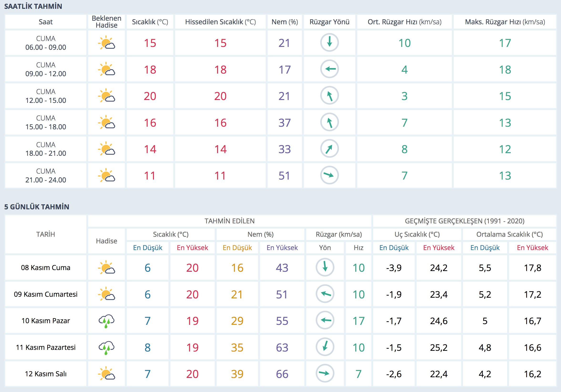Screen dimensions: 561x392
Task: Click wind arrow for CUMA 12.00 - 15.00
Action: pos(329,96)
